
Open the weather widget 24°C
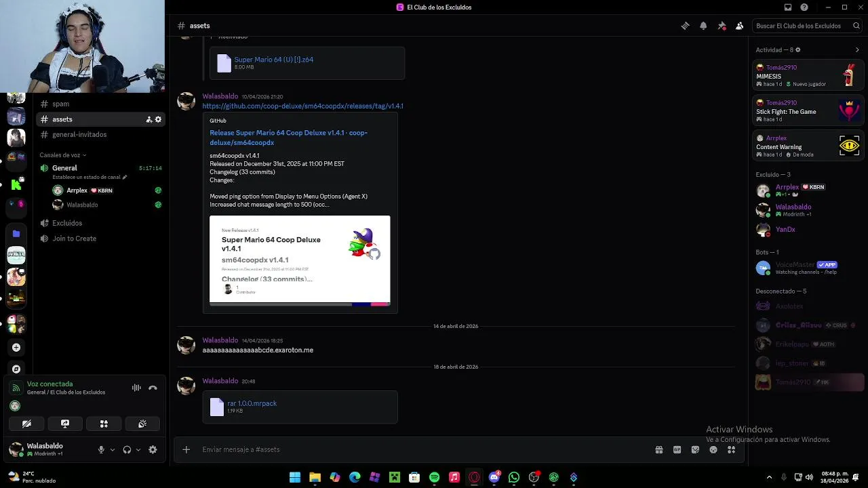31,477
